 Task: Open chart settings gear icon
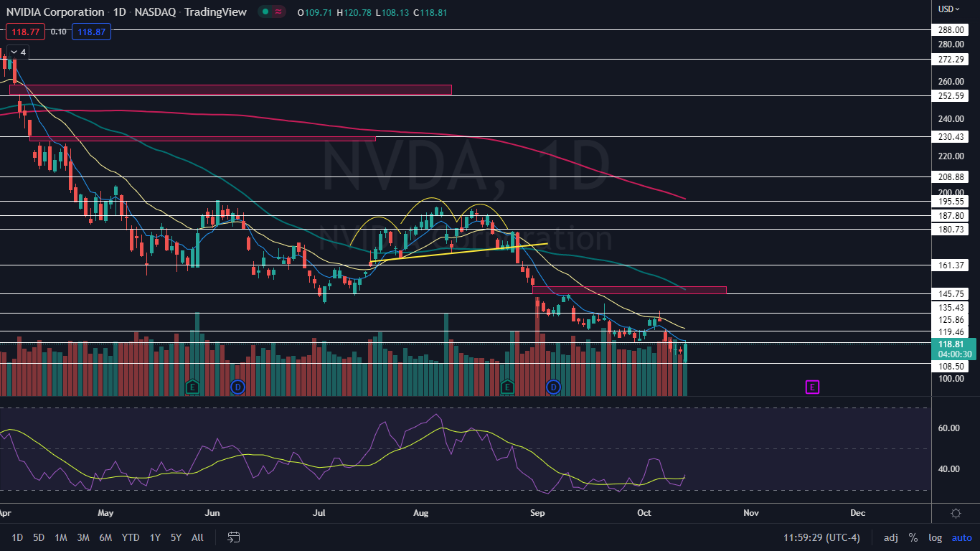click(x=956, y=513)
